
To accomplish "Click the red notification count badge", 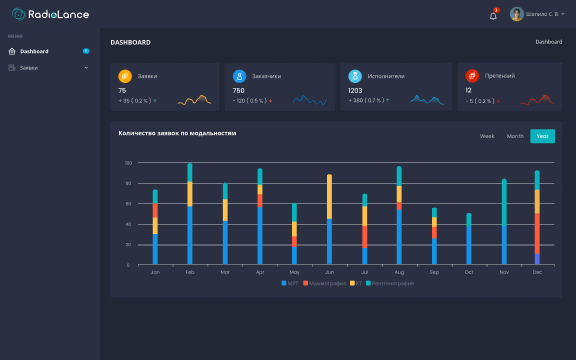I will coord(496,10).
